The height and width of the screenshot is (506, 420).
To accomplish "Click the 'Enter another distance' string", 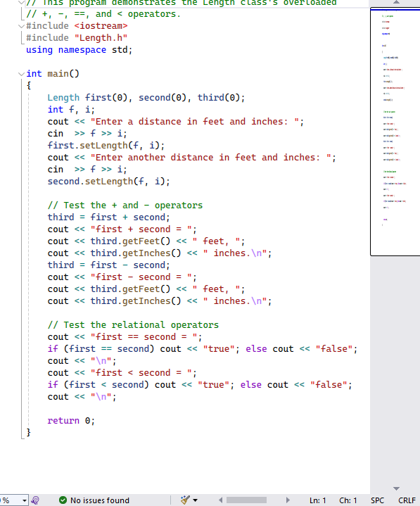I will pos(210,158).
